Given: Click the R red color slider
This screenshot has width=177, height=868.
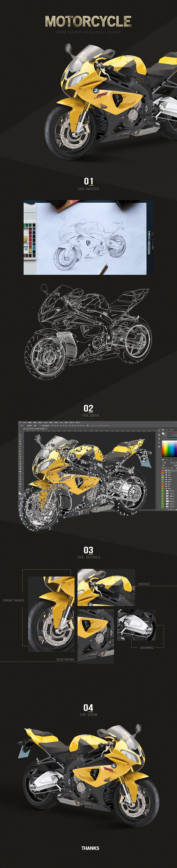Looking at the screenshot, I should [172, 433].
